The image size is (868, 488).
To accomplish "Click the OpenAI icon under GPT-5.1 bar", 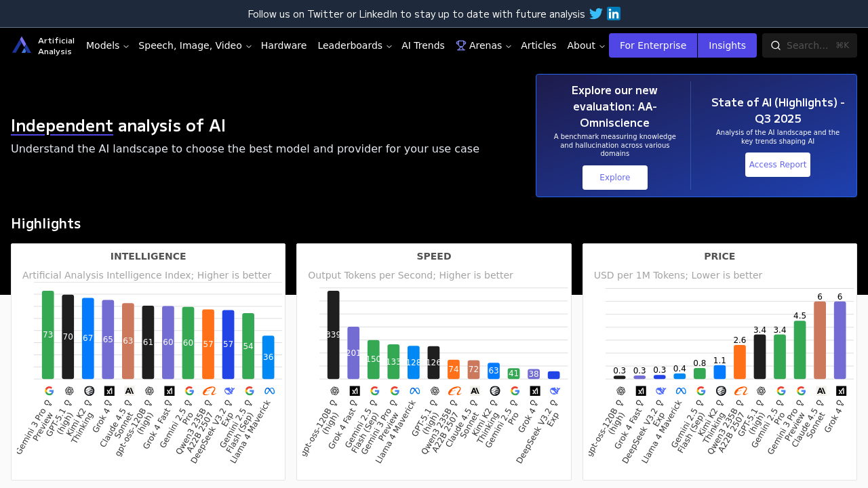I will coord(68,390).
